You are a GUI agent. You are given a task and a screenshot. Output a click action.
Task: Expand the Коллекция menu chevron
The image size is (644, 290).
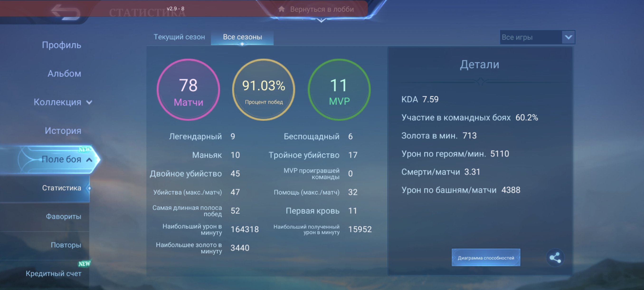coord(89,102)
